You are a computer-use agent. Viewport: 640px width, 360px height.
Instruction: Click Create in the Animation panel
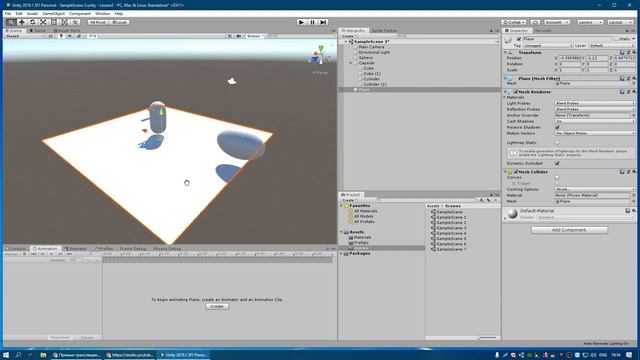(217, 307)
